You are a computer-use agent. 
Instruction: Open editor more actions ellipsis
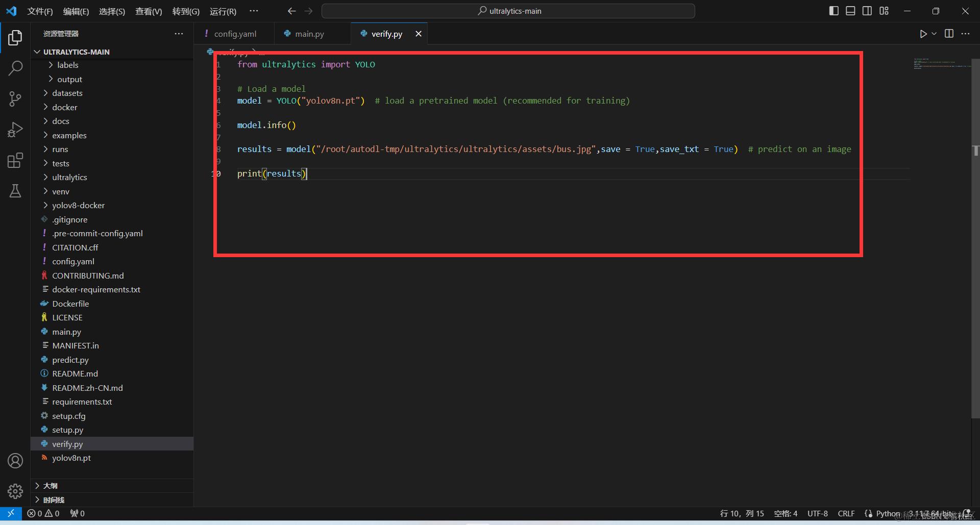tap(965, 34)
